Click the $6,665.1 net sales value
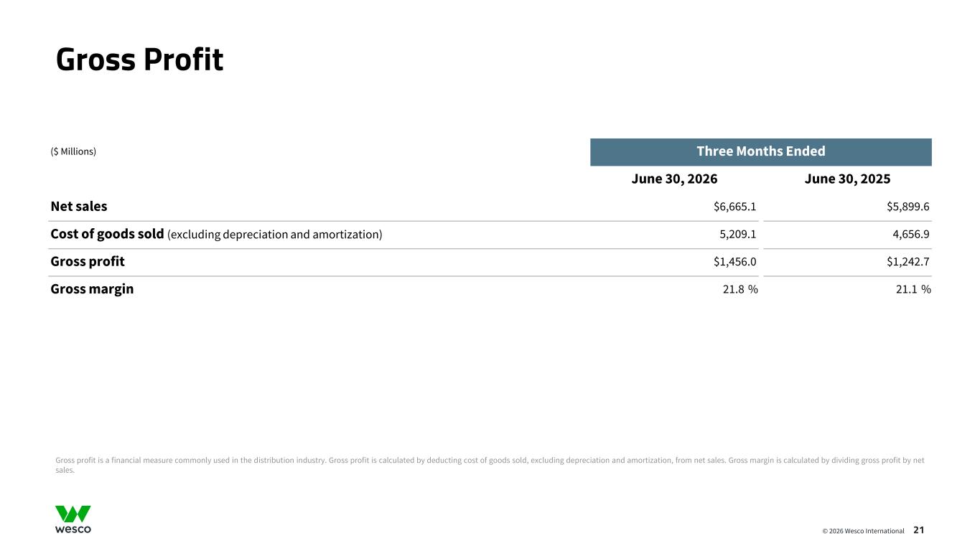 734,207
